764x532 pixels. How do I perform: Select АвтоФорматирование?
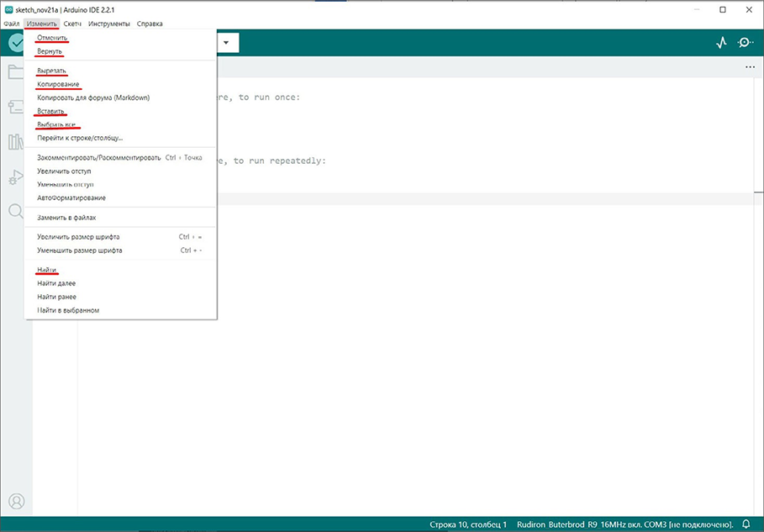pyautogui.click(x=120, y=198)
